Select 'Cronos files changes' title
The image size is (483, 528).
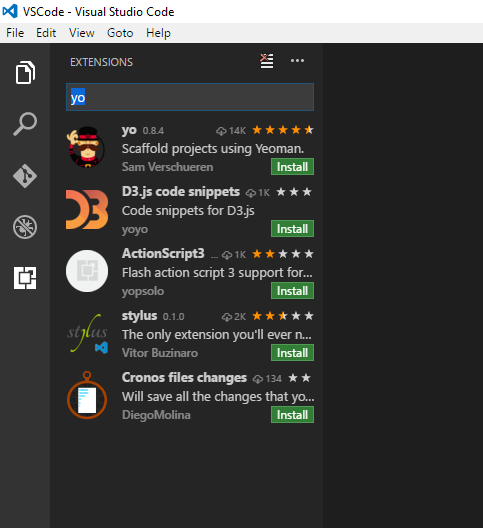[x=184, y=377]
